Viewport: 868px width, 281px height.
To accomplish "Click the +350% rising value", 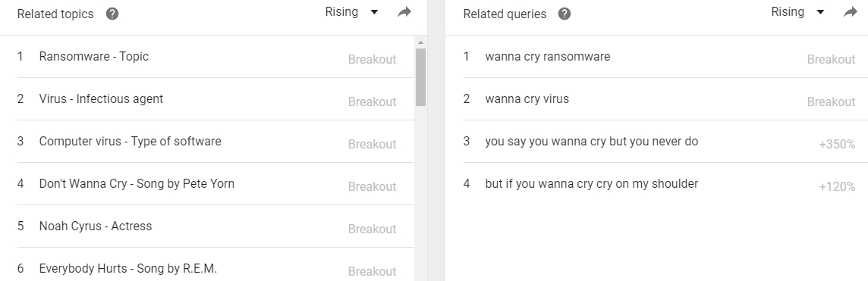I will point(837,145).
